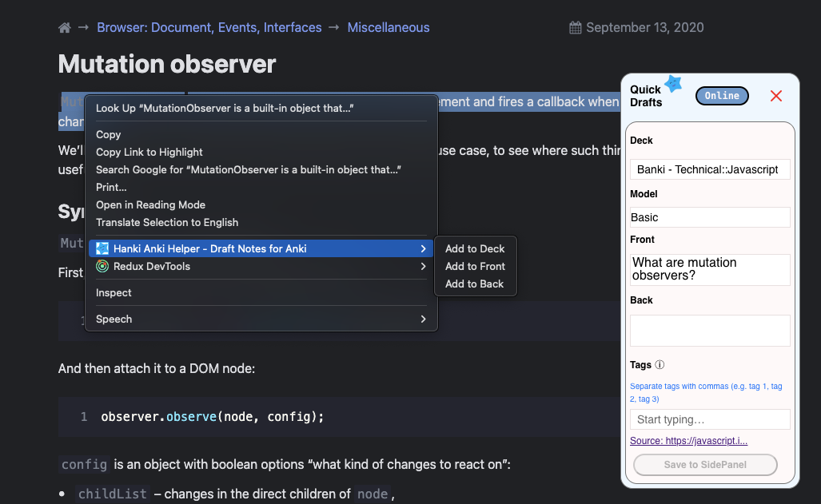This screenshot has height=504, width=821.
Task: Click the Quick Drafts star logo
Action: [673, 84]
